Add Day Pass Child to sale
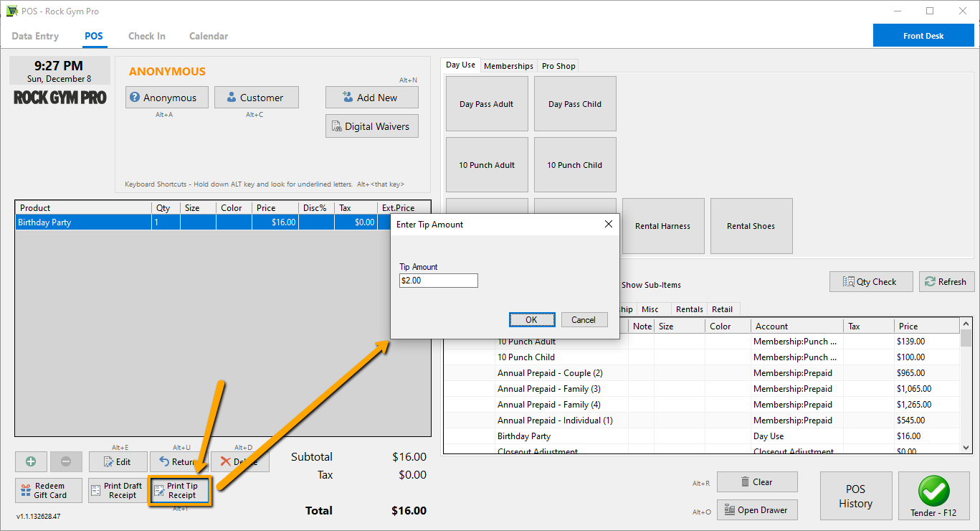The width and height of the screenshot is (980, 531). point(575,104)
